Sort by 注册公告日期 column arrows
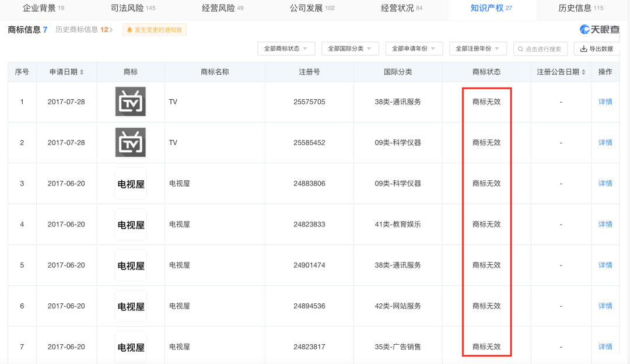630x364 pixels. point(583,72)
